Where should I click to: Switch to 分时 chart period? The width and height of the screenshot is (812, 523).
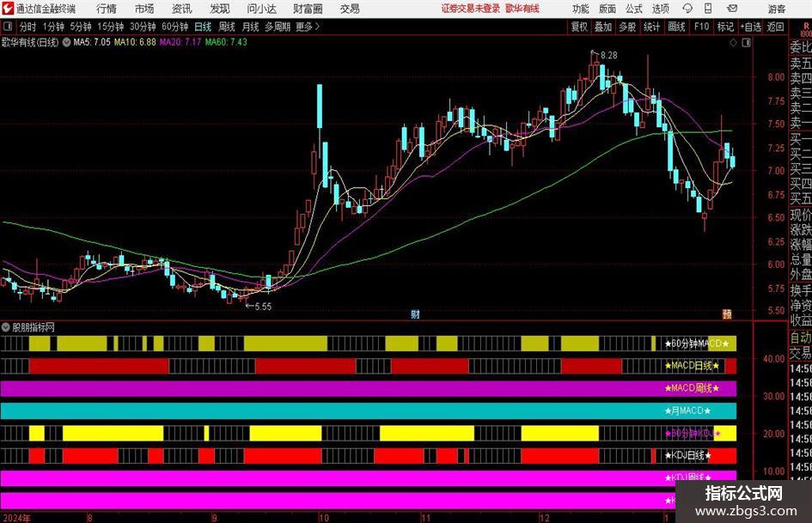click(28, 27)
